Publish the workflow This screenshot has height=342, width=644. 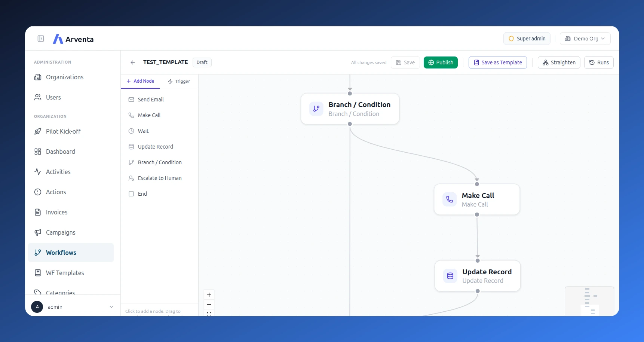(441, 62)
